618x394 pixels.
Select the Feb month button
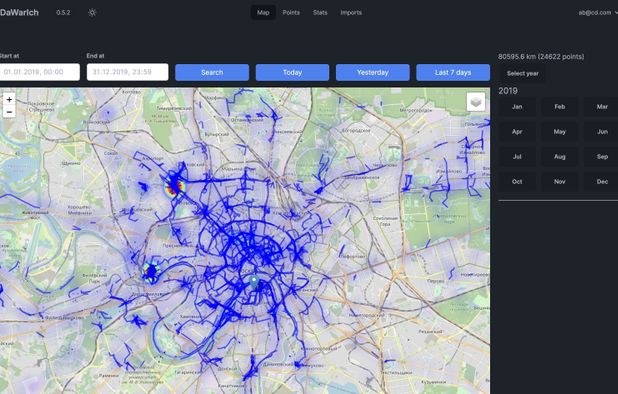tap(560, 107)
